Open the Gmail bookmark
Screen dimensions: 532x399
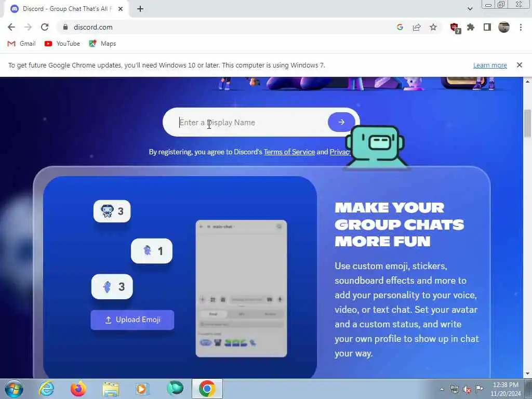point(21,44)
